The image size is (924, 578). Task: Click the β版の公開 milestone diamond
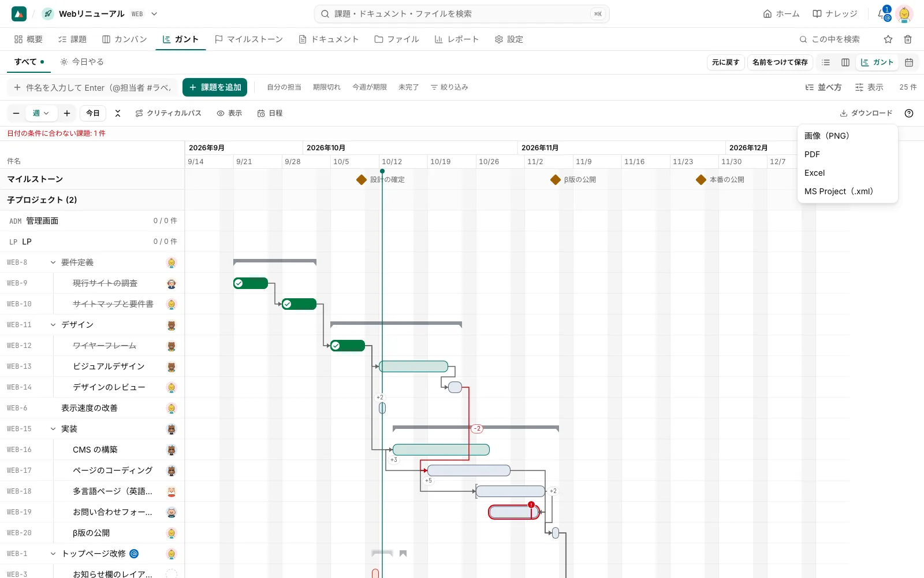click(x=556, y=180)
